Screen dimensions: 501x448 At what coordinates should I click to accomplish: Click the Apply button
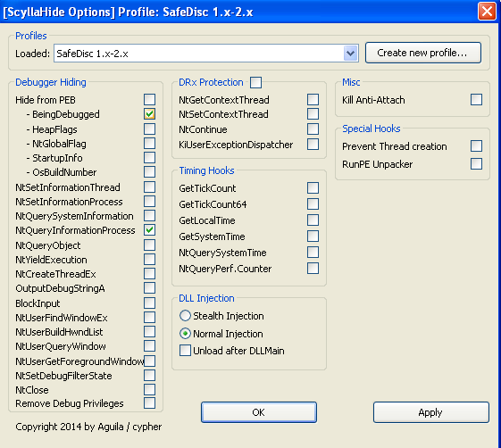click(x=431, y=412)
